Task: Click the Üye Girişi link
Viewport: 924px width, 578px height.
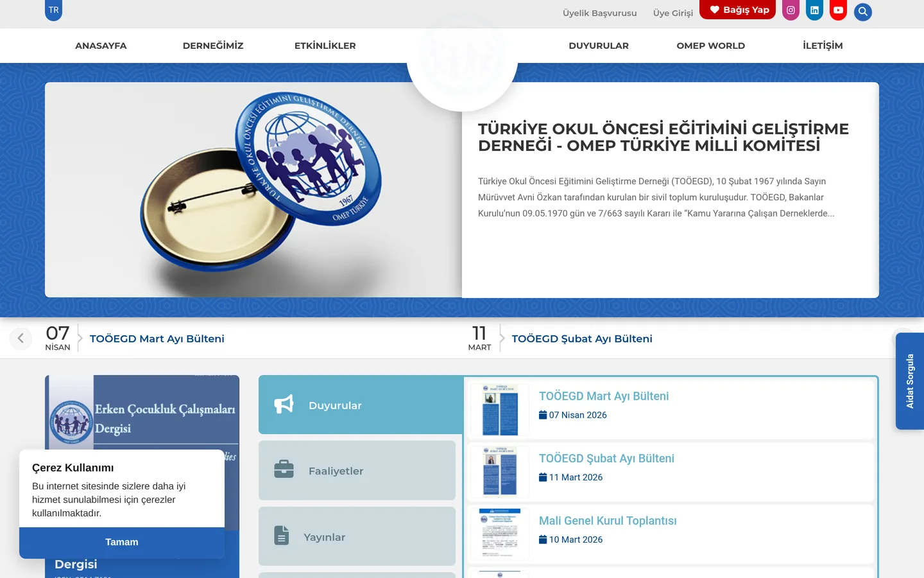Action: point(673,13)
